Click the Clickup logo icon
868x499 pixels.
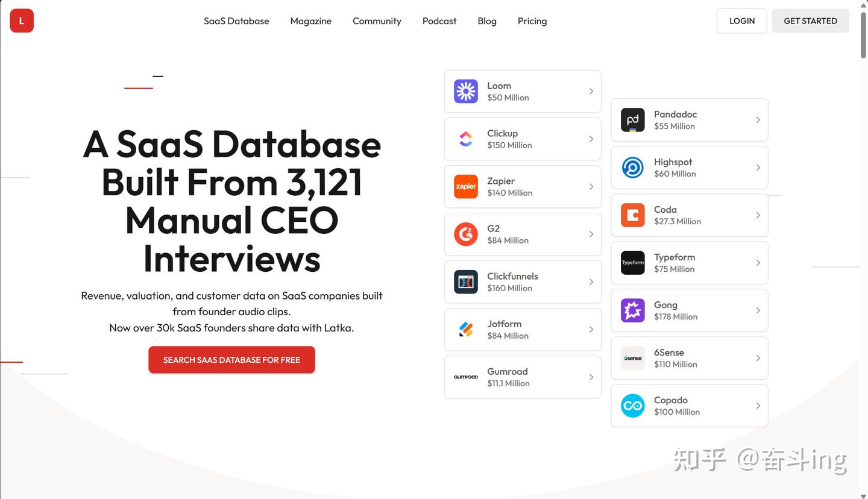tap(466, 139)
